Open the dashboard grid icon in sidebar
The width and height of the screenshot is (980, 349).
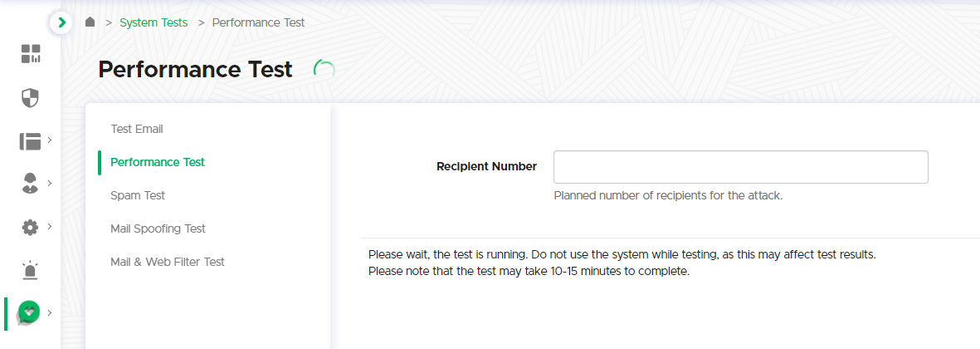point(30,54)
